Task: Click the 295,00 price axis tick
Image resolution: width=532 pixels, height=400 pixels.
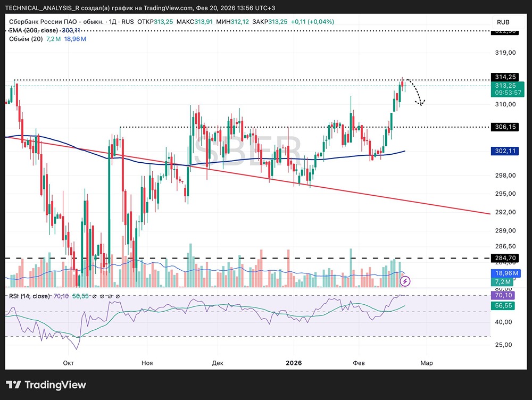Action: click(x=505, y=194)
